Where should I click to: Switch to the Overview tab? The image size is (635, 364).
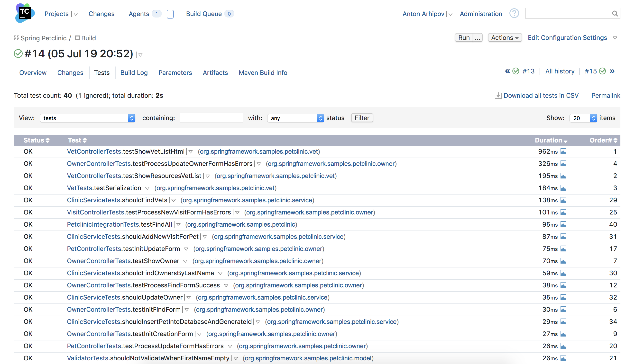[33, 73]
